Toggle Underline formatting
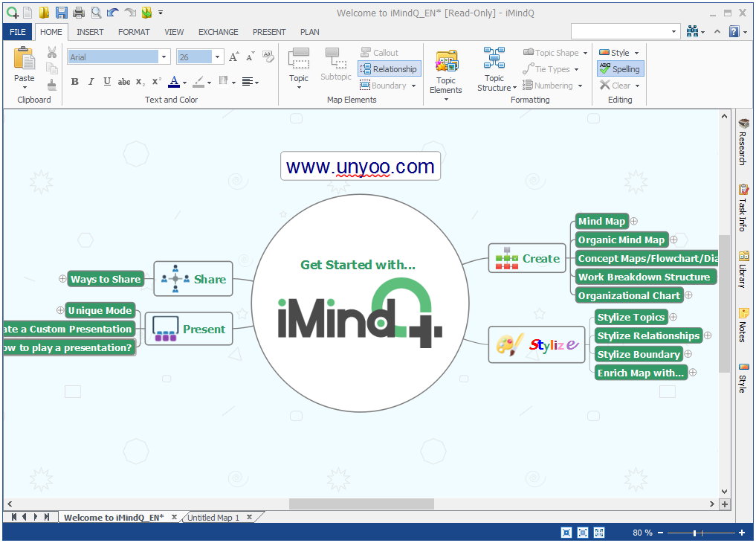Screen dimensions: 756x543 point(107,82)
